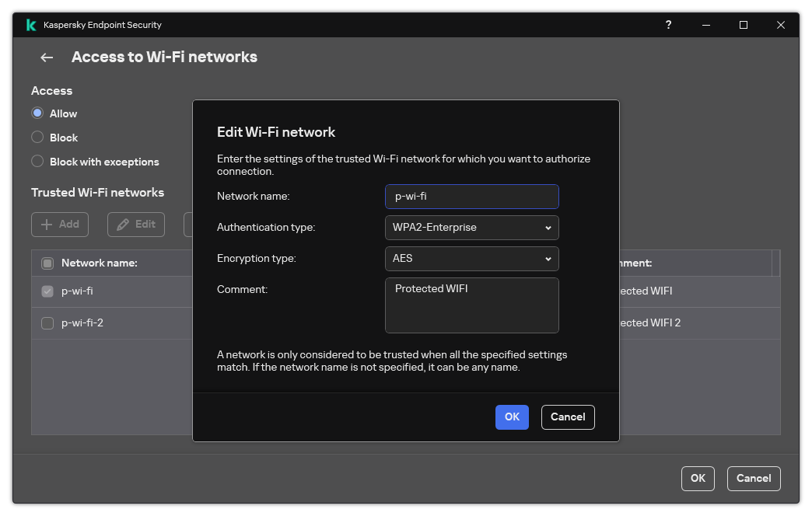Confirm edits with the dialog OK button
The width and height of the screenshot is (812, 516).
[x=512, y=417]
